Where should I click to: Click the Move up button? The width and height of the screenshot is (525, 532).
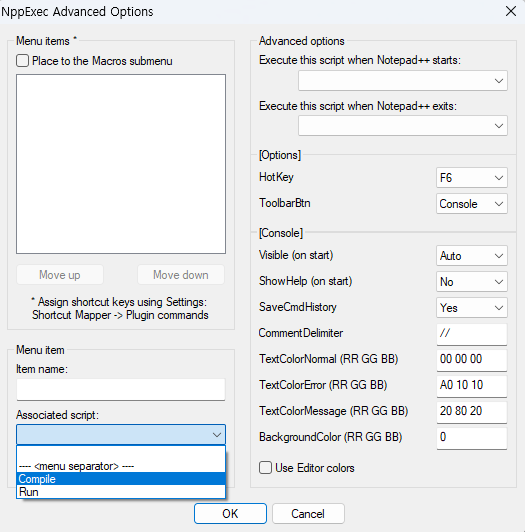(x=60, y=274)
